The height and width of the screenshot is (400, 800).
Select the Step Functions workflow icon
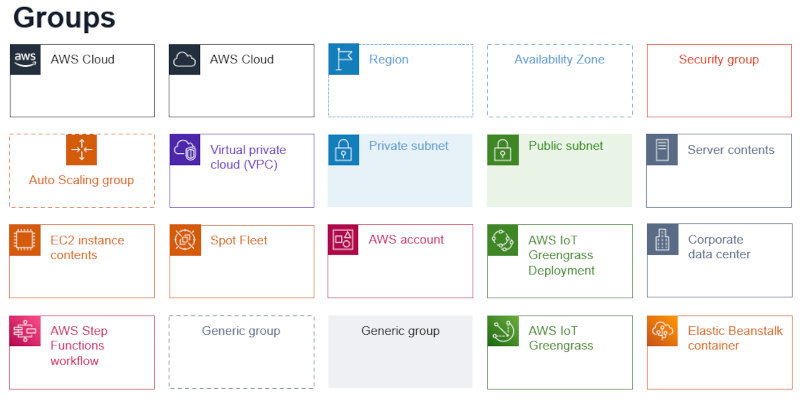click(25, 331)
